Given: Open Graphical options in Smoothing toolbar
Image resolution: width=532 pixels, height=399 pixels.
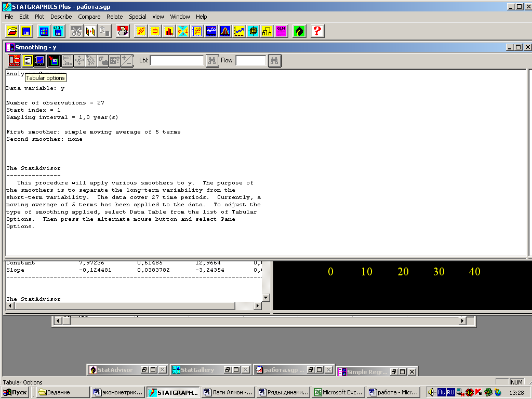Looking at the screenshot, I should click(x=40, y=61).
